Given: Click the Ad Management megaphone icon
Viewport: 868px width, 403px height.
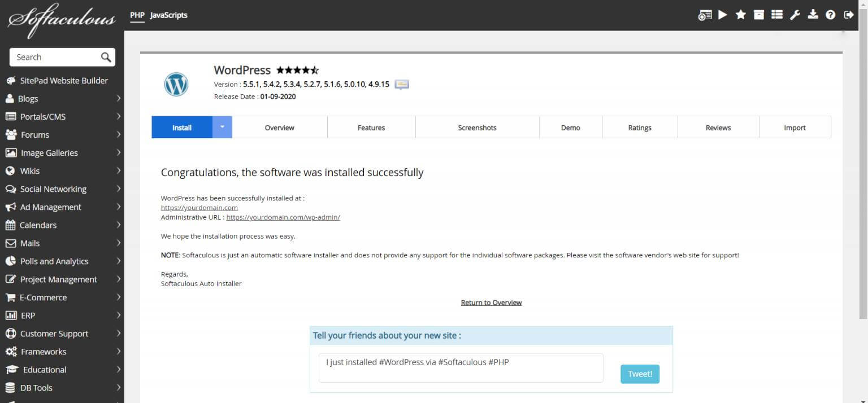Looking at the screenshot, I should pos(10,207).
